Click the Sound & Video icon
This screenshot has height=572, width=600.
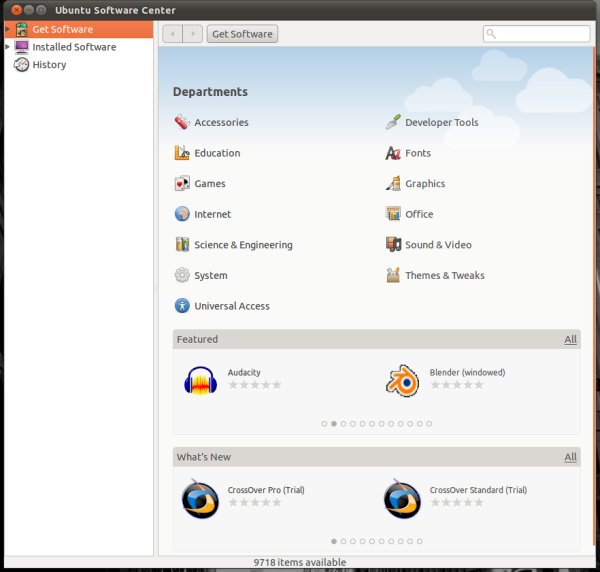tap(393, 244)
